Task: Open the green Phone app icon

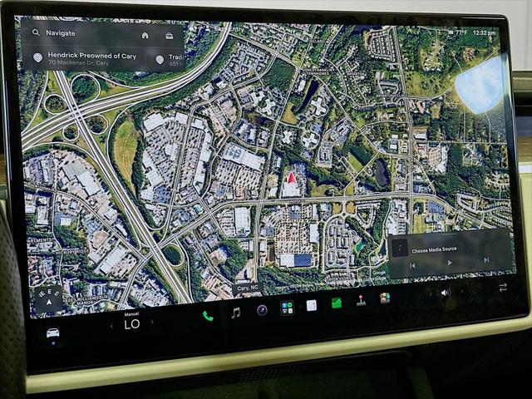Action: [208, 316]
